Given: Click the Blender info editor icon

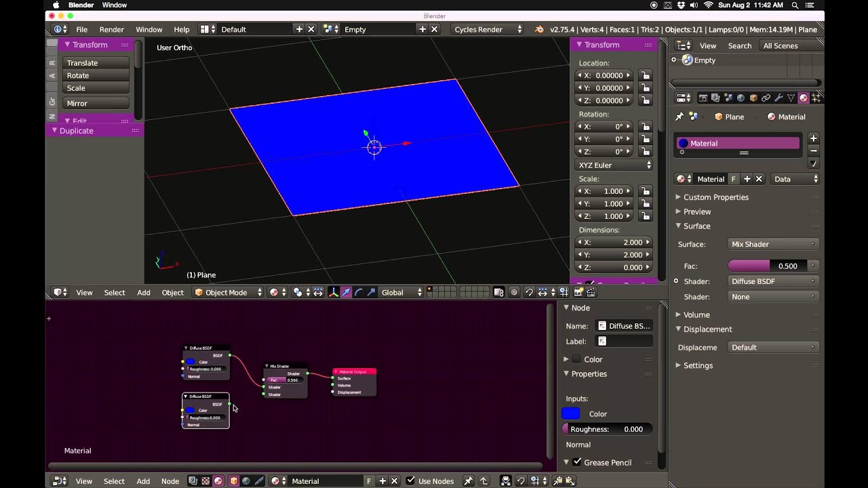Looking at the screenshot, I should coord(60,29).
